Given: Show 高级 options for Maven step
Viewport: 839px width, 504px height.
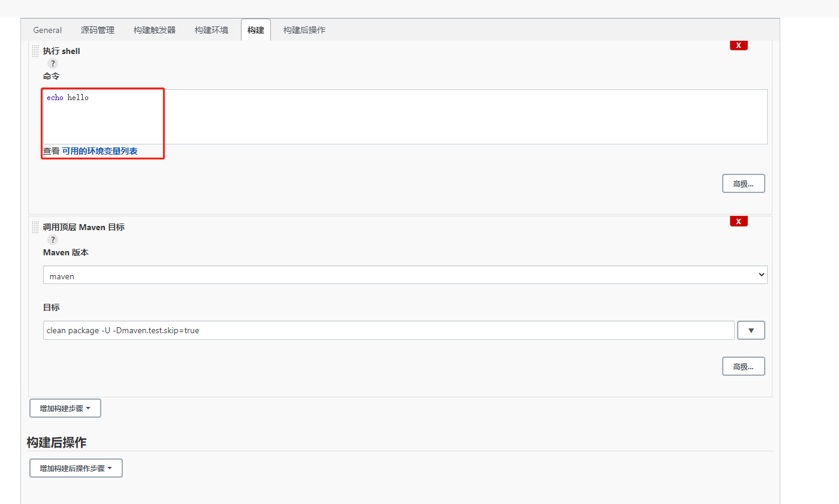Looking at the screenshot, I should pos(744,366).
